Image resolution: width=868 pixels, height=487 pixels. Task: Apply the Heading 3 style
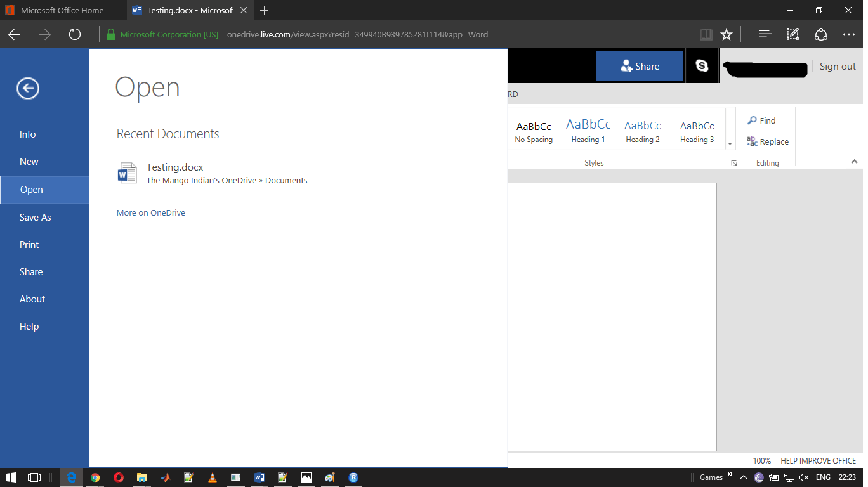click(697, 132)
